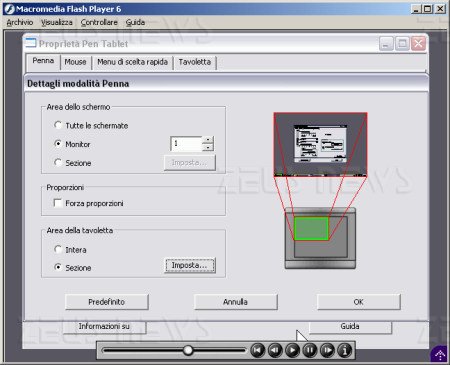Click the Informazioni su button

104,327
